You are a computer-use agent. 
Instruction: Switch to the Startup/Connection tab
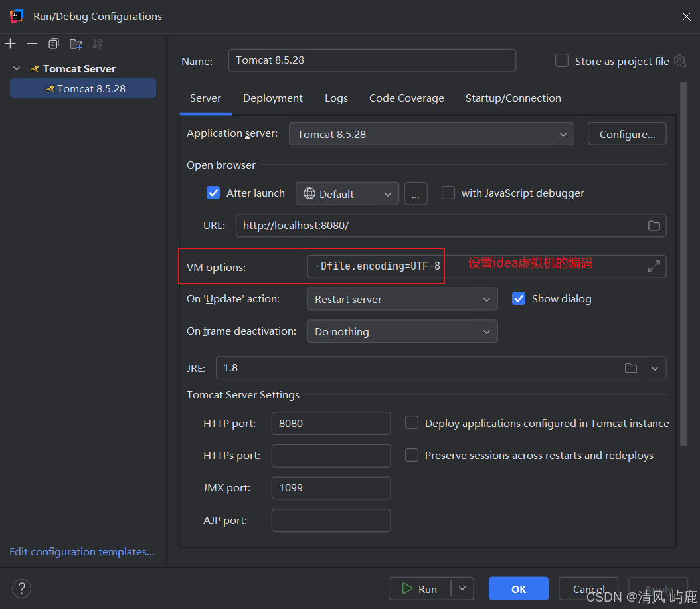tap(513, 98)
